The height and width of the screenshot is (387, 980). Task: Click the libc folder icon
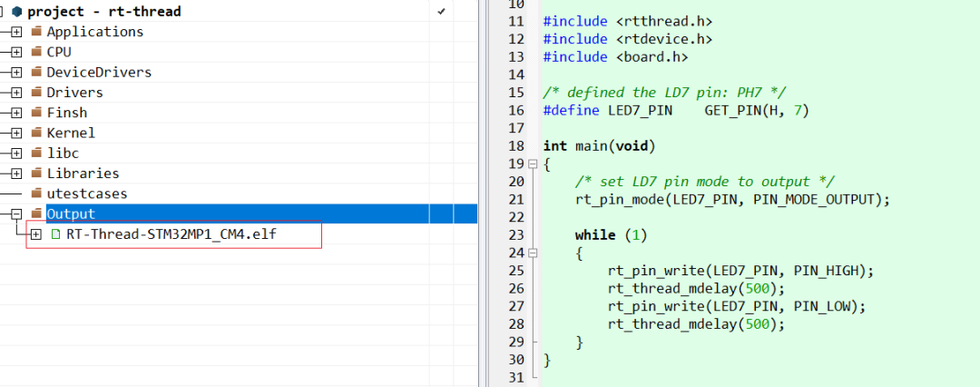tap(36, 153)
